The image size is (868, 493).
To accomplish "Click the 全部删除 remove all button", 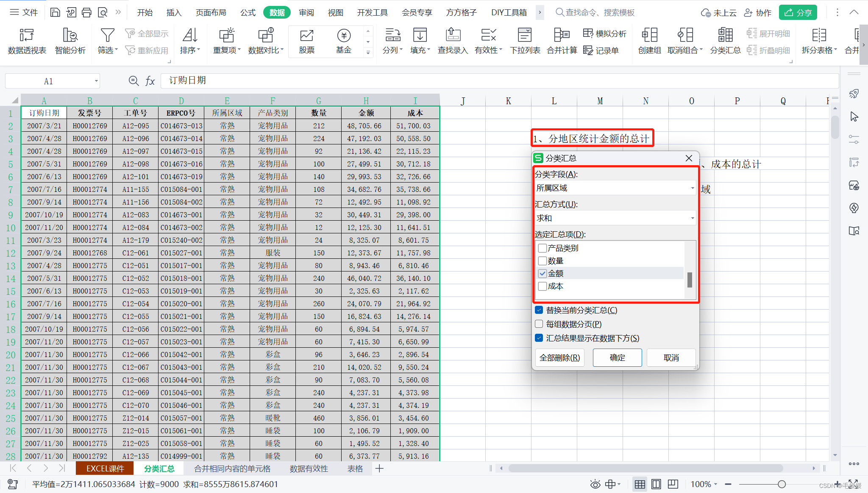I will coord(559,358).
